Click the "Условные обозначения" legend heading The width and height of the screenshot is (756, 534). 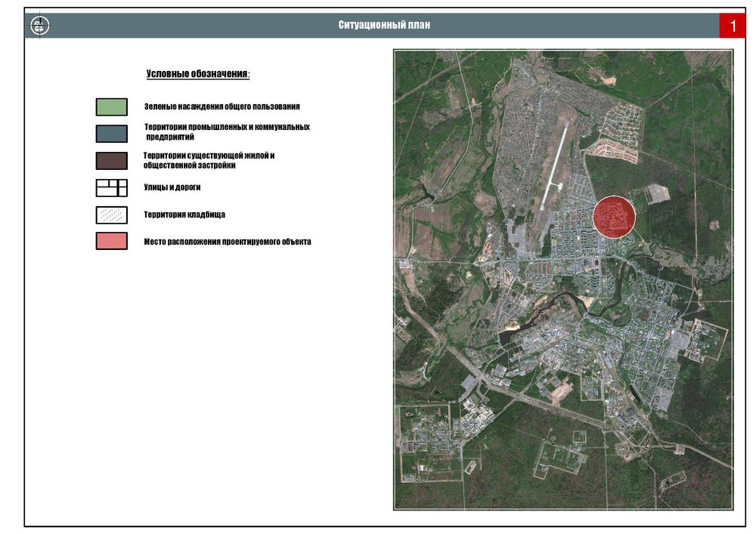click(x=197, y=74)
